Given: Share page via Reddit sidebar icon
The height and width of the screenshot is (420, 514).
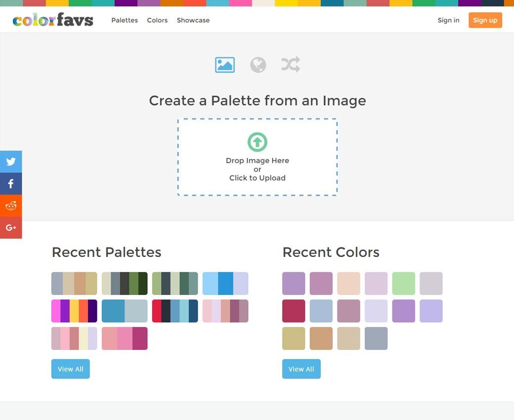Looking at the screenshot, I should point(11,206).
